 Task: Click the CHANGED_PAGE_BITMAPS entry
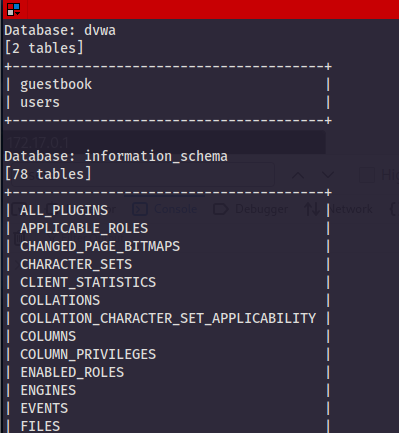pos(100,246)
